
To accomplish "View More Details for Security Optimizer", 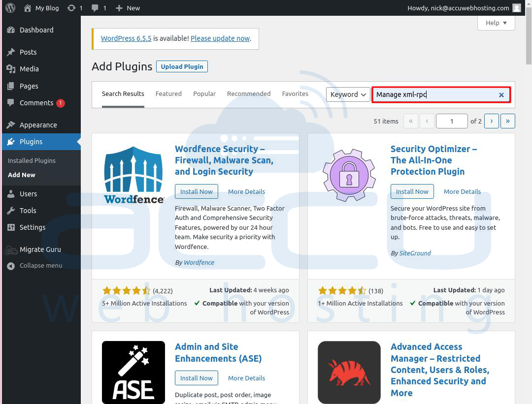I will [x=463, y=191].
